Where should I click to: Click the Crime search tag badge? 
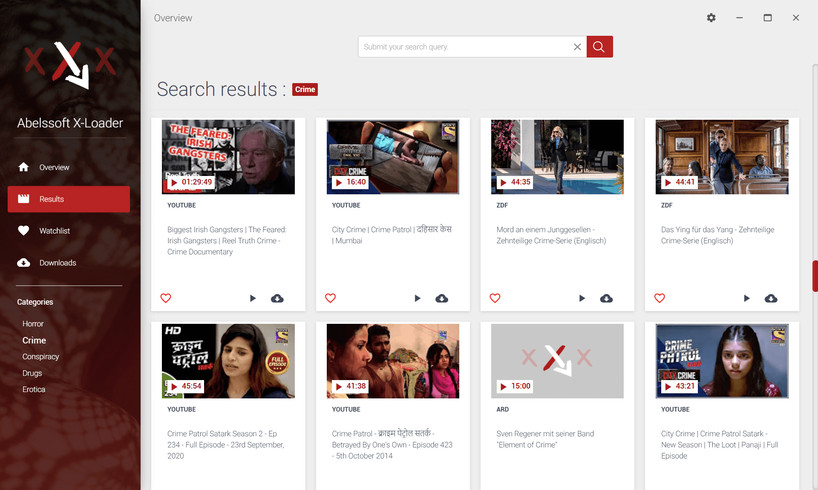(305, 89)
